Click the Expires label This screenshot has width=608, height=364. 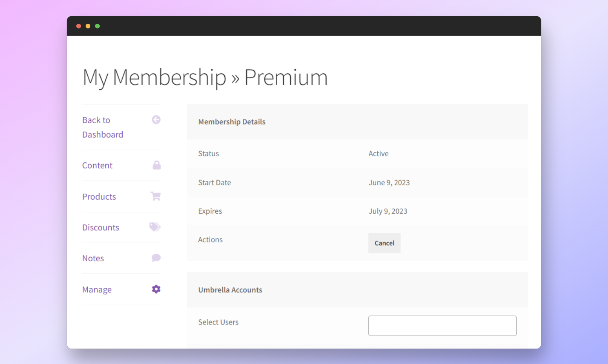210,211
